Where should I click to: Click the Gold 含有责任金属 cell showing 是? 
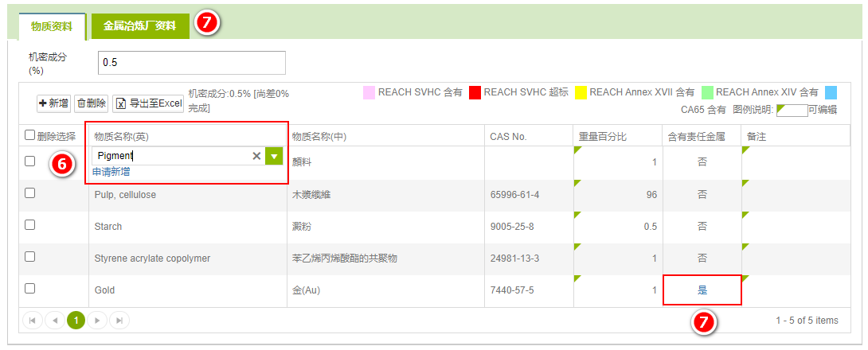tap(702, 290)
